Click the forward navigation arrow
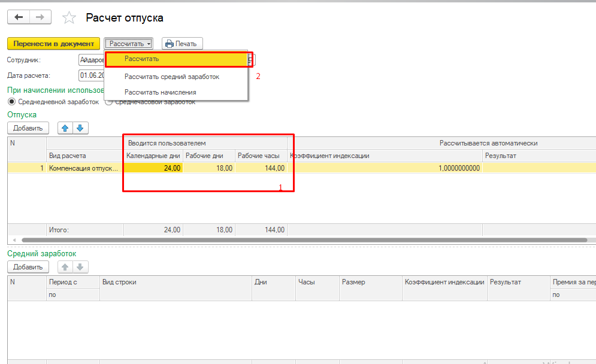 coord(40,18)
